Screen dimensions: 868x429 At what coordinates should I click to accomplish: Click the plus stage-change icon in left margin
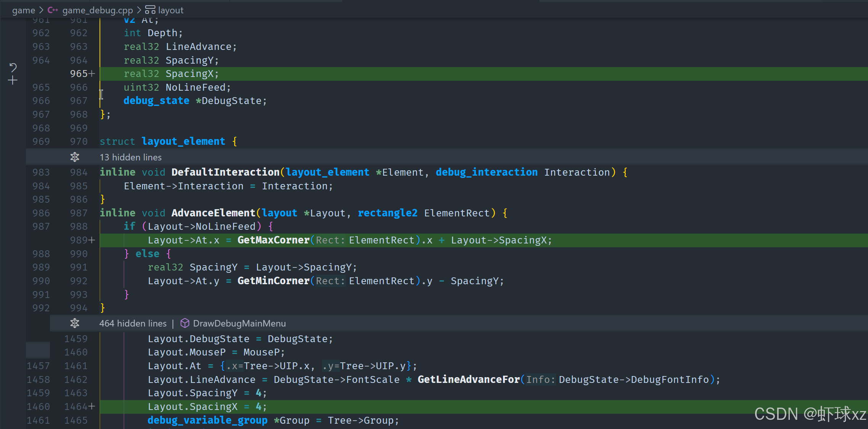(x=13, y=80)
